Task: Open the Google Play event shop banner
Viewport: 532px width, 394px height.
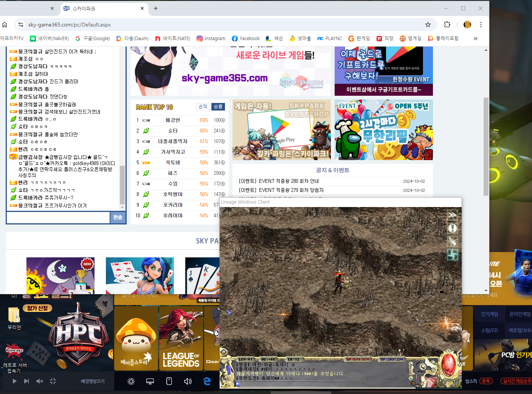Action: tap(282, 130)
